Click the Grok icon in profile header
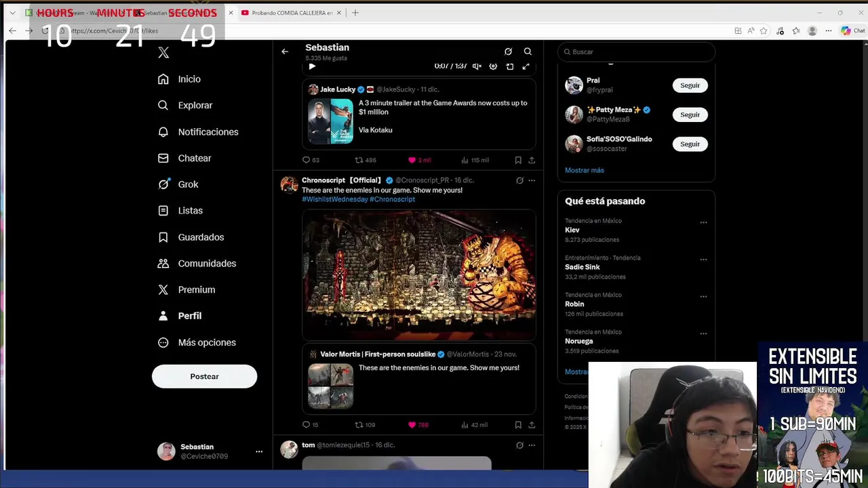This screenshot has width=868, height=488. [x=508, y=52]
